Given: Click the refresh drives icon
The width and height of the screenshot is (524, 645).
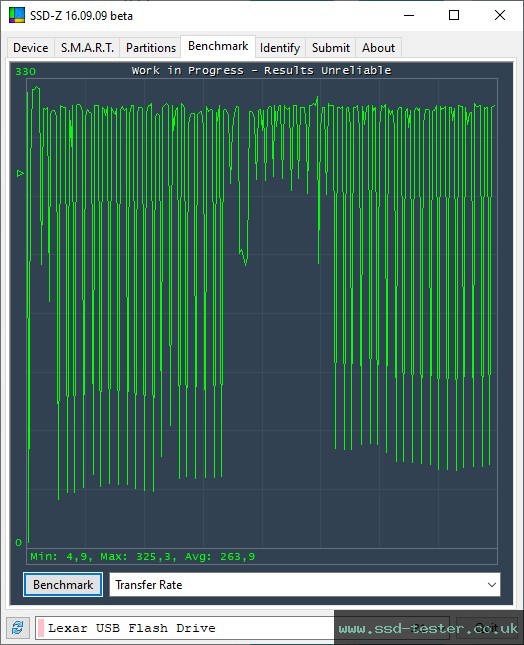Looking at the screenshot, I should (x=18, y=628).
